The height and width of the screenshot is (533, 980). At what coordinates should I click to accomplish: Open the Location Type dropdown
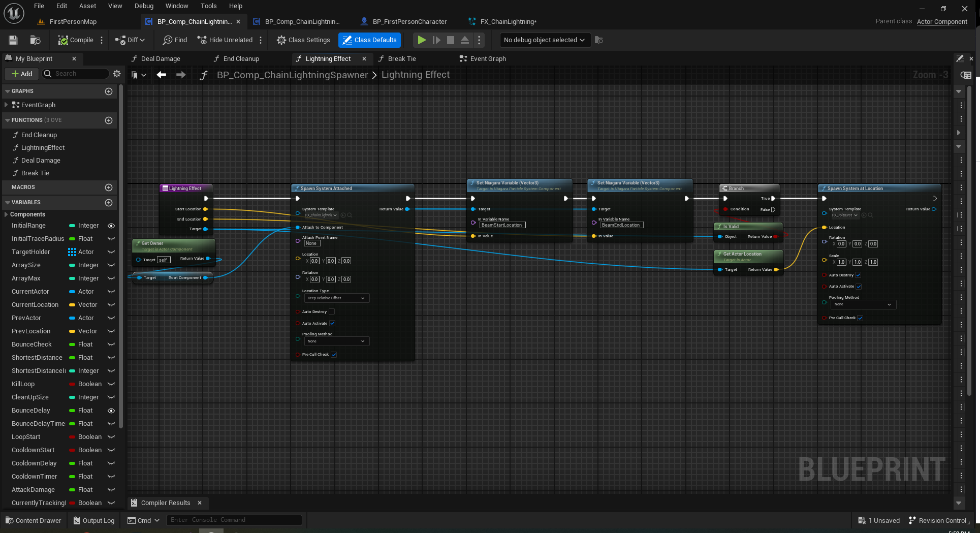click(336, 298)
